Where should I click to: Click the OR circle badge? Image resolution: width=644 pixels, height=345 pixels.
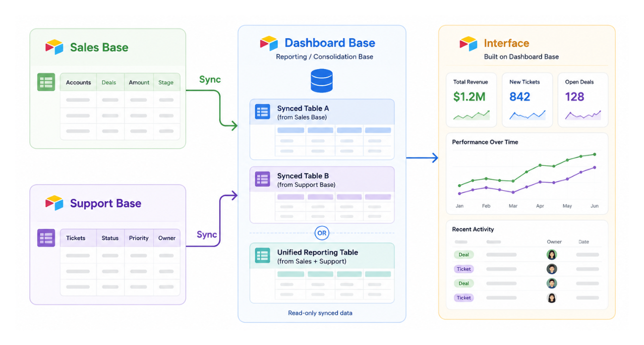pyautogui.click(x=322, y=233)
